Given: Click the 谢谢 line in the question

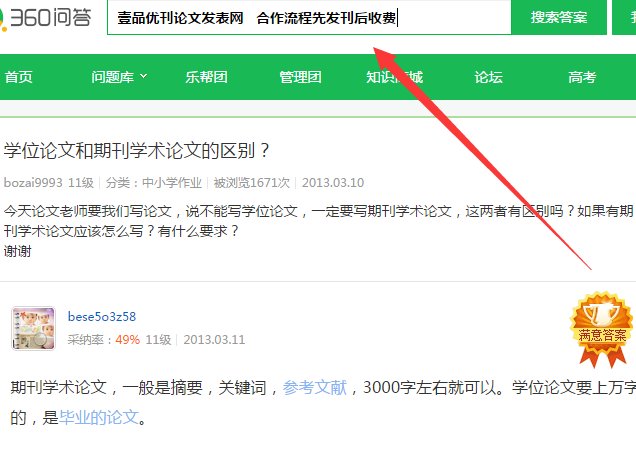Looking at the screenshot, I should (x=17, y=251).
